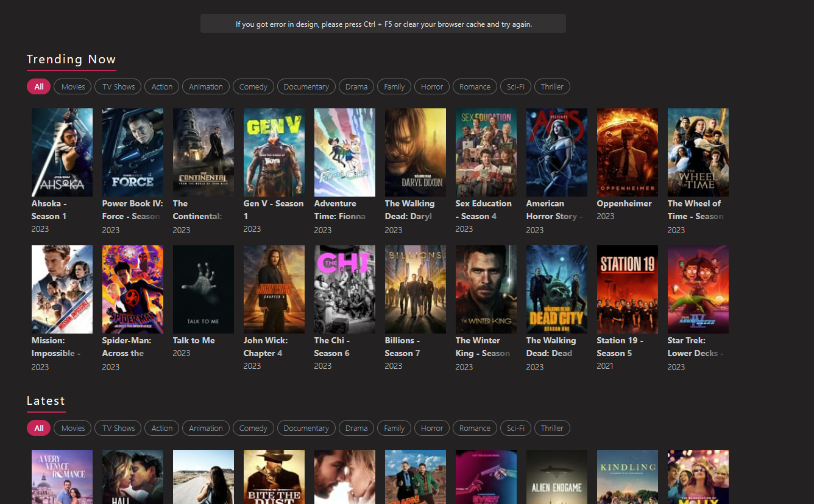Select the Movies filter under Trending Now
Image resolution: width=814 pixels, height=504 pixels.
click(73, 86)
